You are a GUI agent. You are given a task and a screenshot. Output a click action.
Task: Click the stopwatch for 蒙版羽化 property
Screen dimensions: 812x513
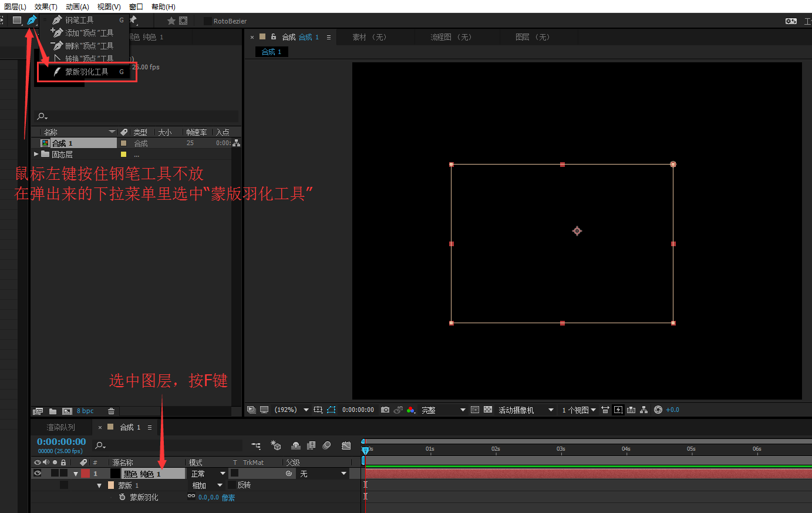pos(122,497)
